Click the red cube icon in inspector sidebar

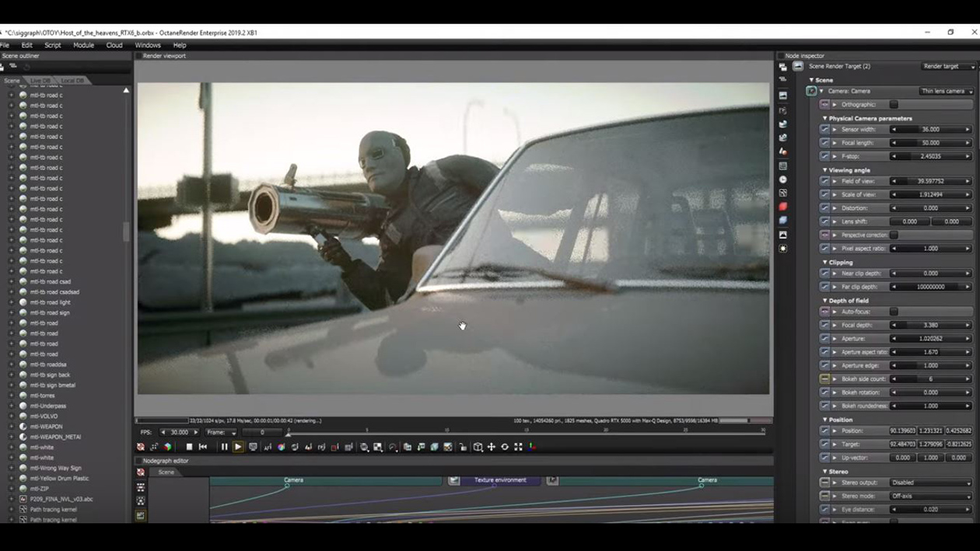(782, 207)
